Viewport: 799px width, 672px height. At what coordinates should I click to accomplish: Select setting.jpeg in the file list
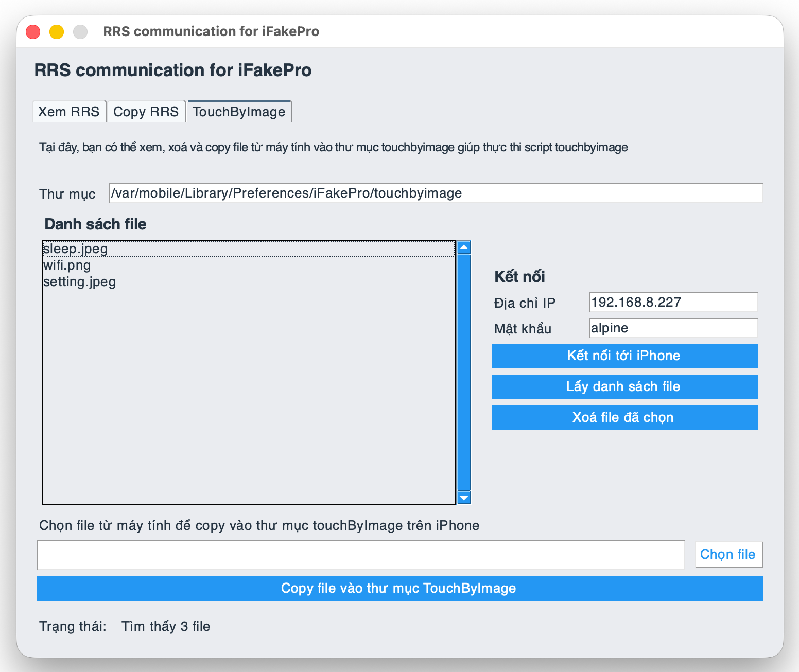[249, 282]
